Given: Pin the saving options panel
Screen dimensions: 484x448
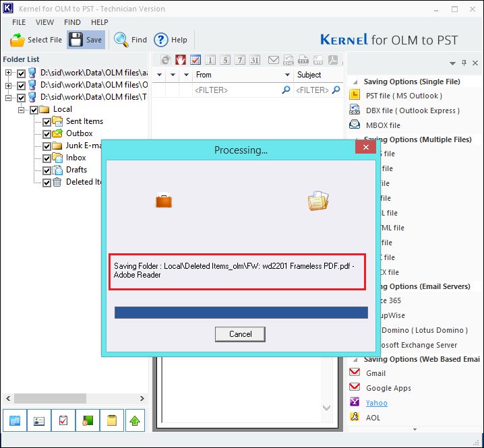Looking at the screenshot, I should (x=464, y=63).
